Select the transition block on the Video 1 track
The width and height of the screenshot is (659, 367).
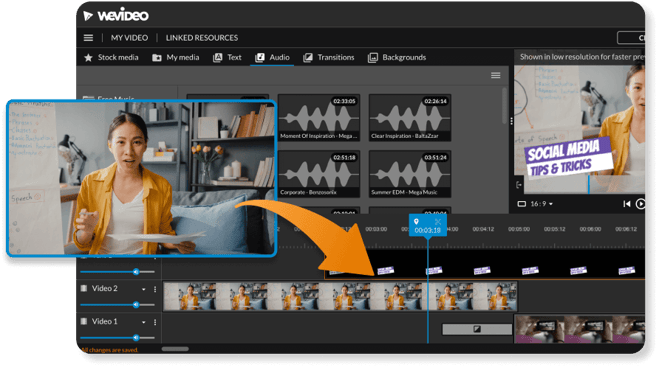(477, 329)
